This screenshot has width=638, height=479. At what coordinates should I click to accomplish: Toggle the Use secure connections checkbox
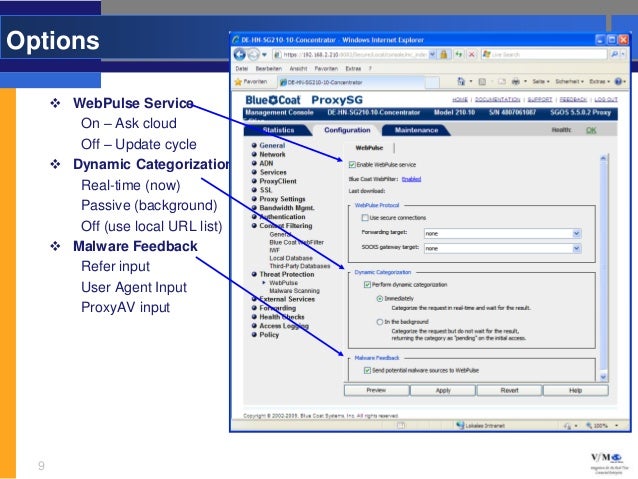[x=365, y=218]
